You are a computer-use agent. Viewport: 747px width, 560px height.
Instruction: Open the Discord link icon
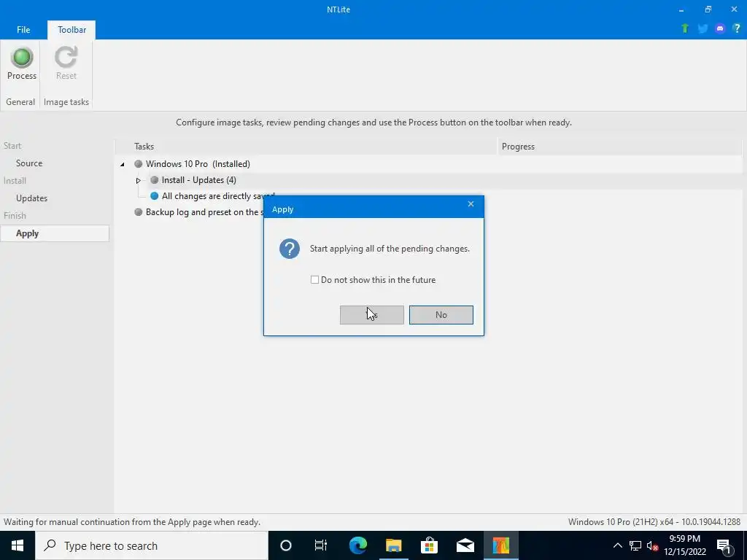[x=720, y=28]
